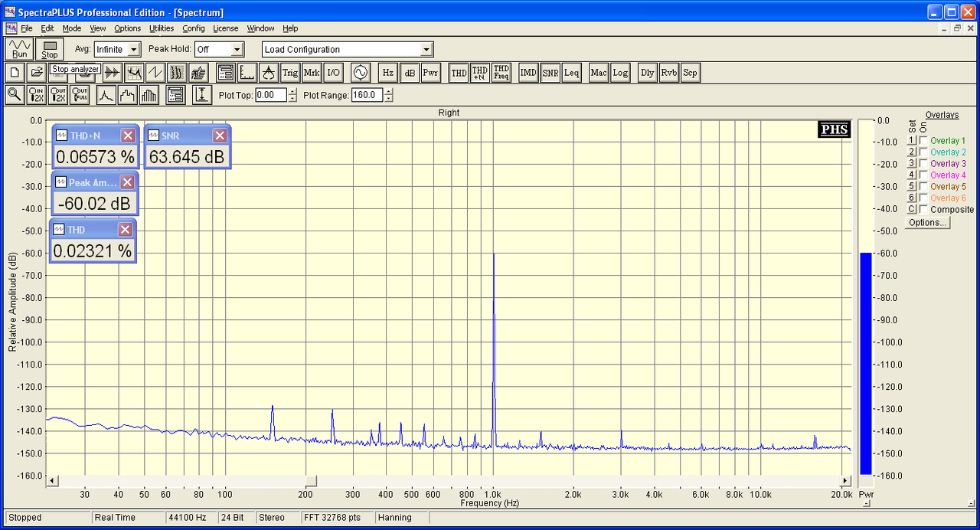Open the IMD distortion utility
Screen dimensions: 980x530
click(x=528, y=73)
